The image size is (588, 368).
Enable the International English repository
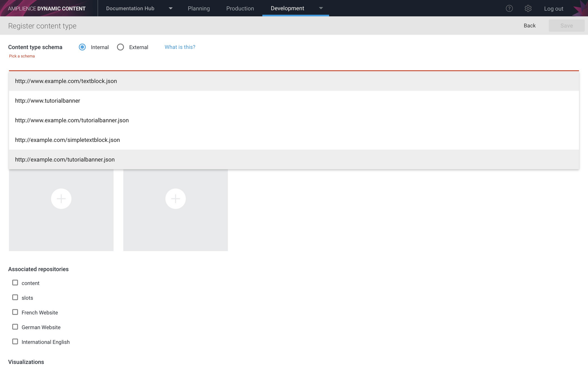15,341
